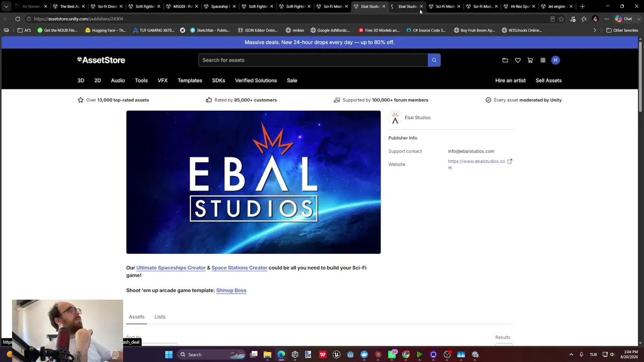Add this page to favorites star

tap(561, 19)
